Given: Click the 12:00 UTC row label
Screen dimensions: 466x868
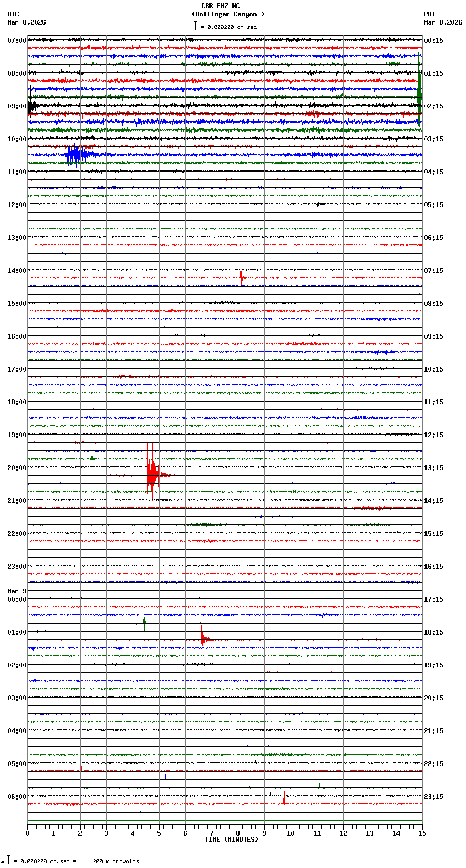Looking at the screenshot, I should pyautogui.click(x=17, y=205).
